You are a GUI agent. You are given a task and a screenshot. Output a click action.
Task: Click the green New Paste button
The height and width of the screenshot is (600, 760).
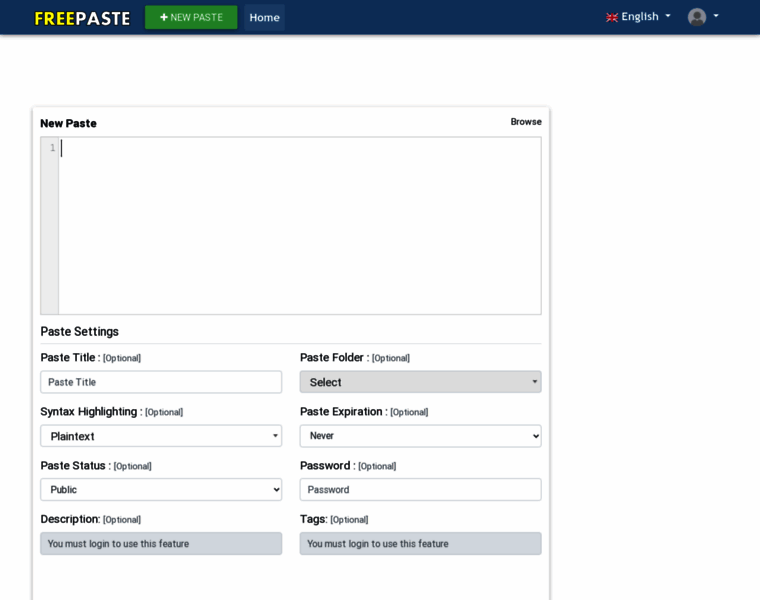(x=191, y=17)
